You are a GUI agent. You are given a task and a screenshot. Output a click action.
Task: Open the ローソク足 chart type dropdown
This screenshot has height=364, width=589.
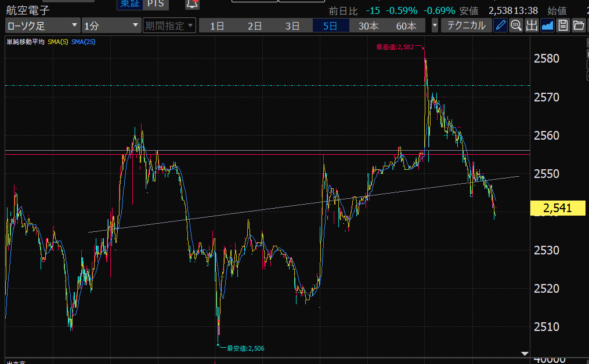[x=42, y=26]
